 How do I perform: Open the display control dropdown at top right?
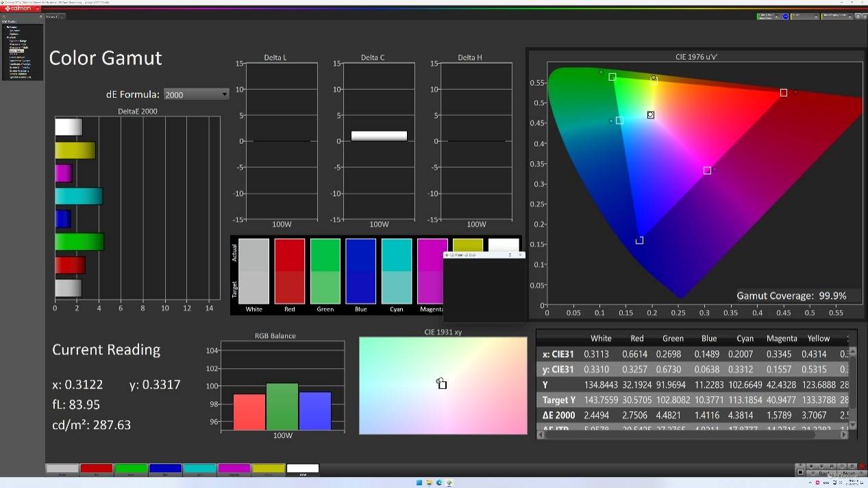[x=836, y=16]
